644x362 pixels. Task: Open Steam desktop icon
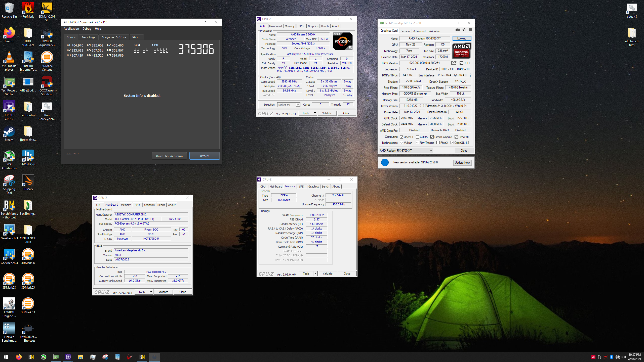9,133
